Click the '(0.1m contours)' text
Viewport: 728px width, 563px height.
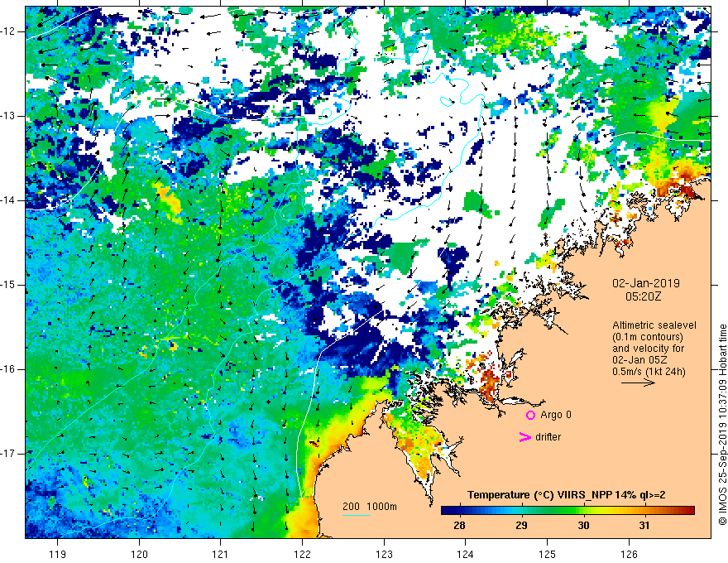(648, 337)
